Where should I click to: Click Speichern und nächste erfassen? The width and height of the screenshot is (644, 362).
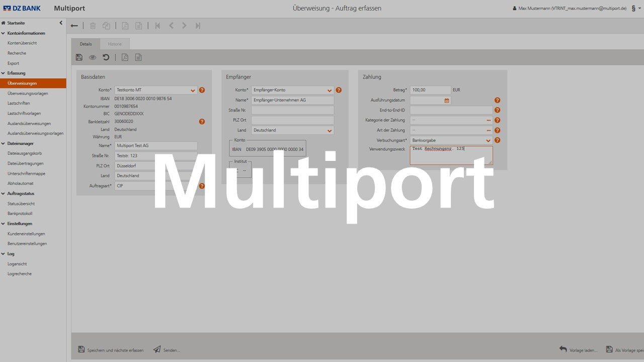click(x=111, y=350)
